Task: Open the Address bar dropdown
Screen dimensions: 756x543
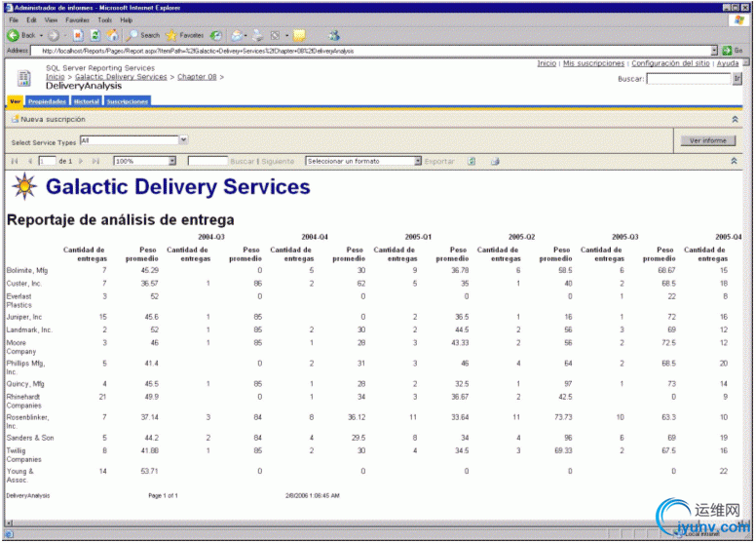Action: pos(714,50)
